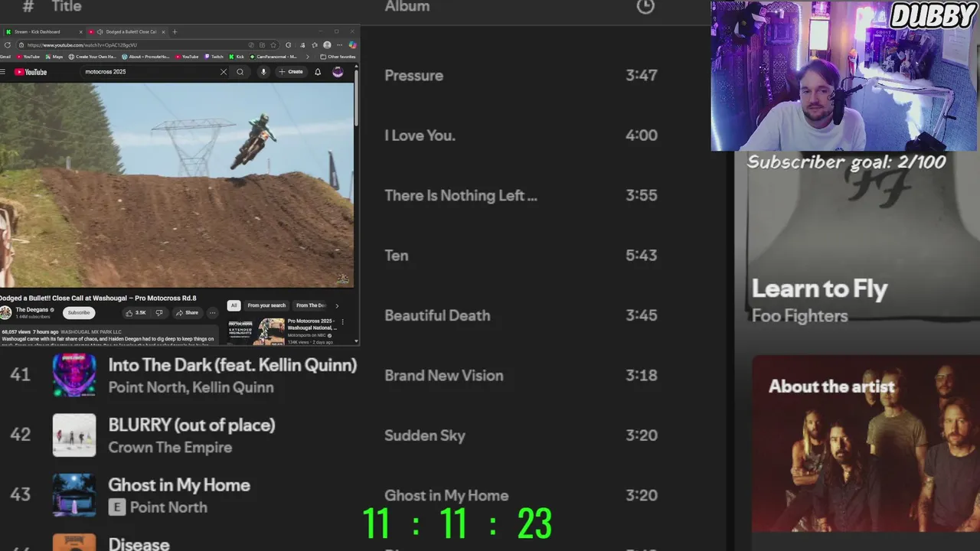The height and width of the screenshot is (551, 980).
Task: Click the YouTube search magnifier button
Action: click(240, 72)
